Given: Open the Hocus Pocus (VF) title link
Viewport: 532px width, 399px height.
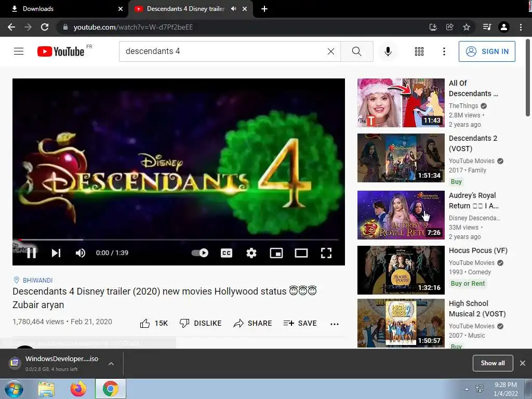Looking at the screenshot, I should coord(478,250).
